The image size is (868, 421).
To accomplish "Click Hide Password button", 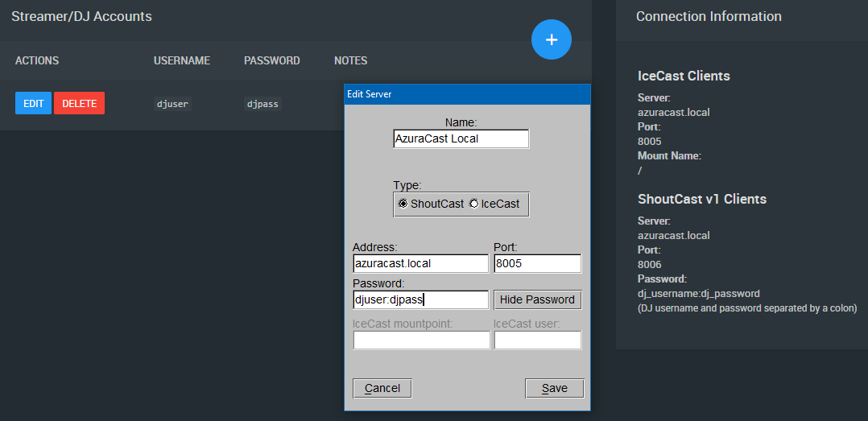I will [538, 299].
